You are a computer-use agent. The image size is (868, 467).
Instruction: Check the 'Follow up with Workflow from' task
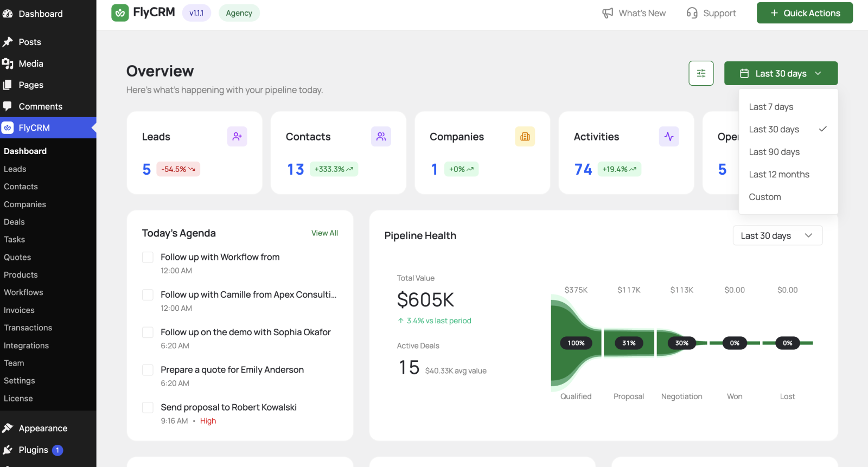[x=148, y=257]
